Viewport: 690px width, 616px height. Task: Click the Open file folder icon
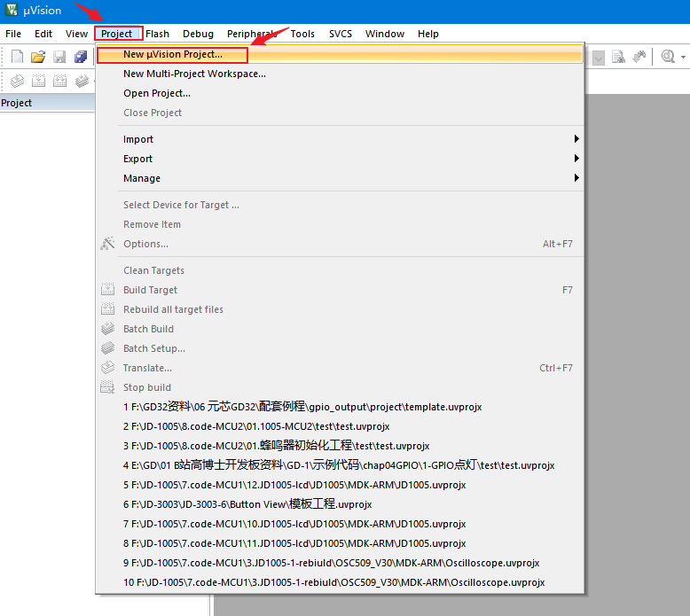coord(38,57)
